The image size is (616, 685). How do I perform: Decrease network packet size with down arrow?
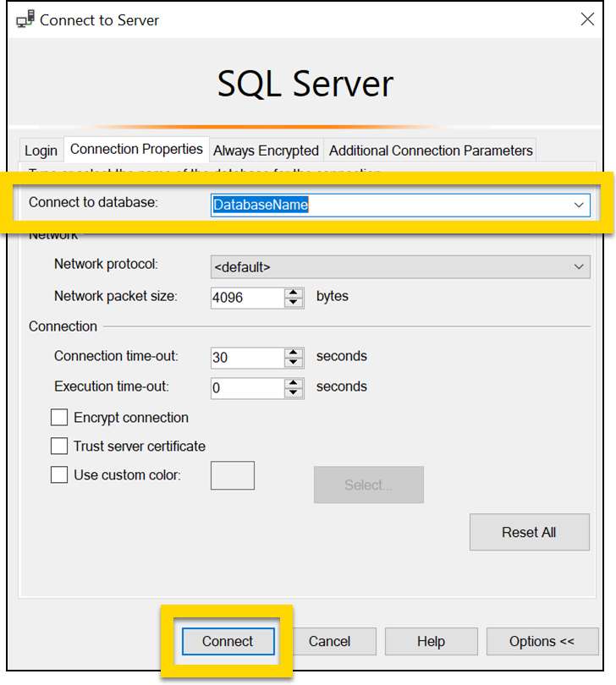coord(294,302)
